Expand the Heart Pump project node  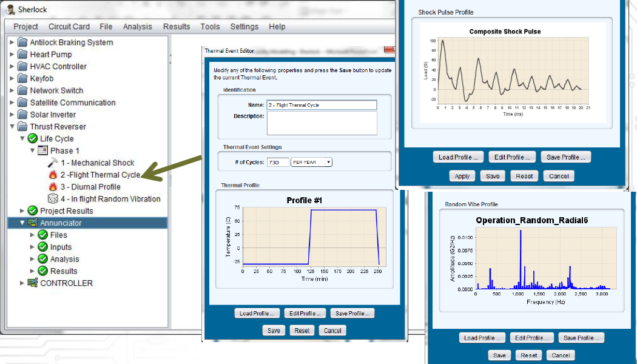coord(12,55)
